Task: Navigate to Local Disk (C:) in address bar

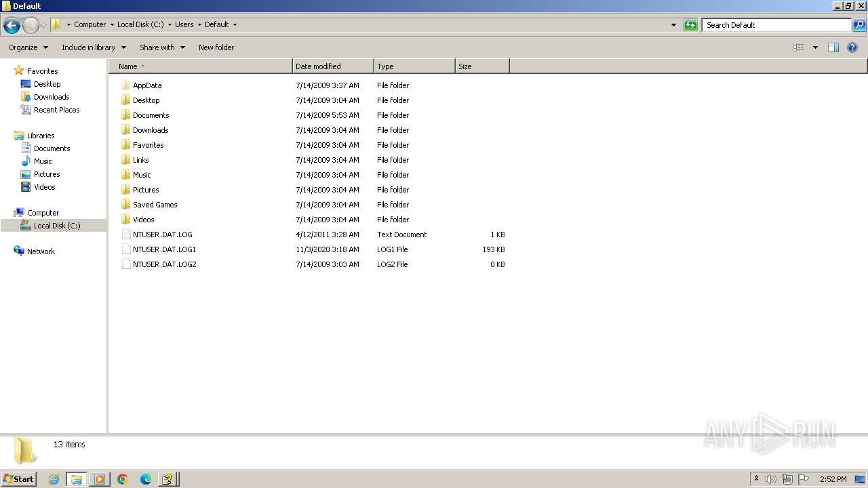Action: tap(140, 24)
